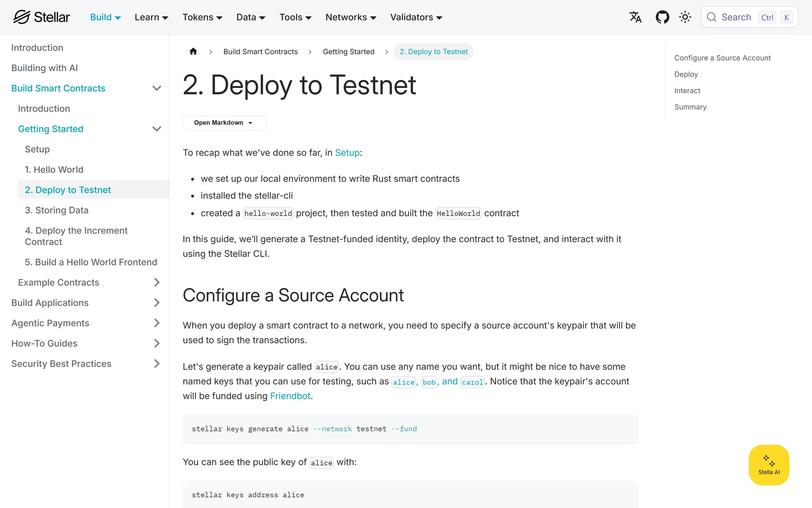This screenshot has height=508, width=812.
Task: Open 5. Build a Hello World Frontend
Action: point(91,262)
